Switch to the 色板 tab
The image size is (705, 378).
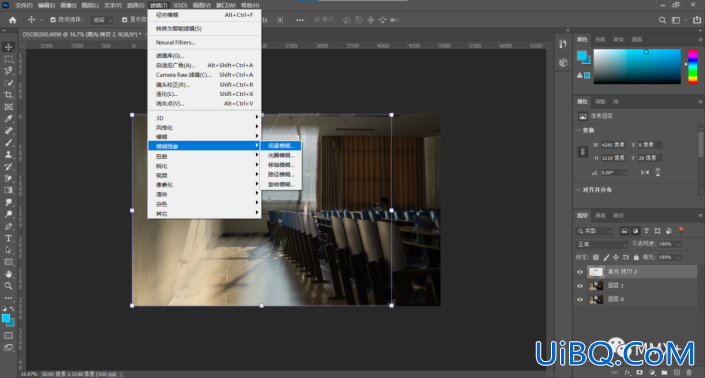point(600,40)
